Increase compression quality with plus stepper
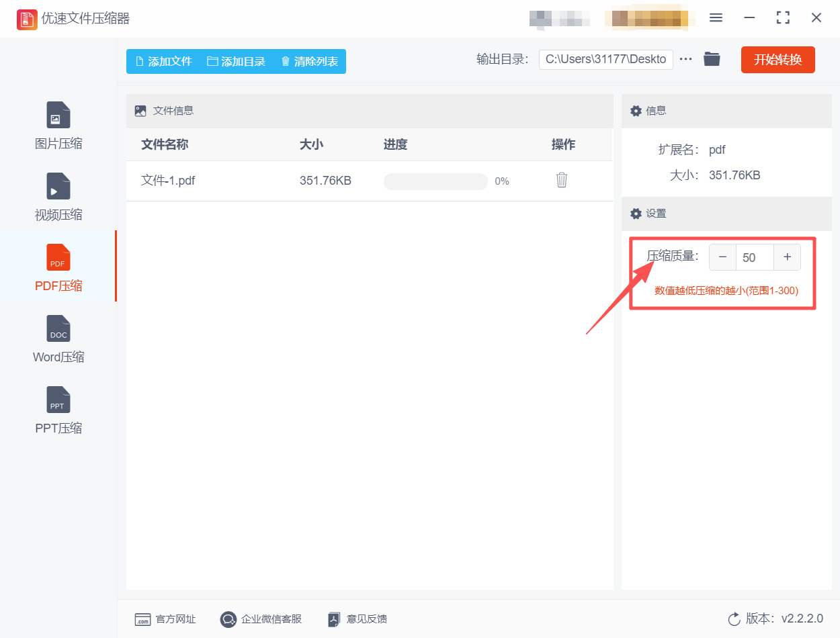Viewport: 840px width, 638px height. (787, 257)
